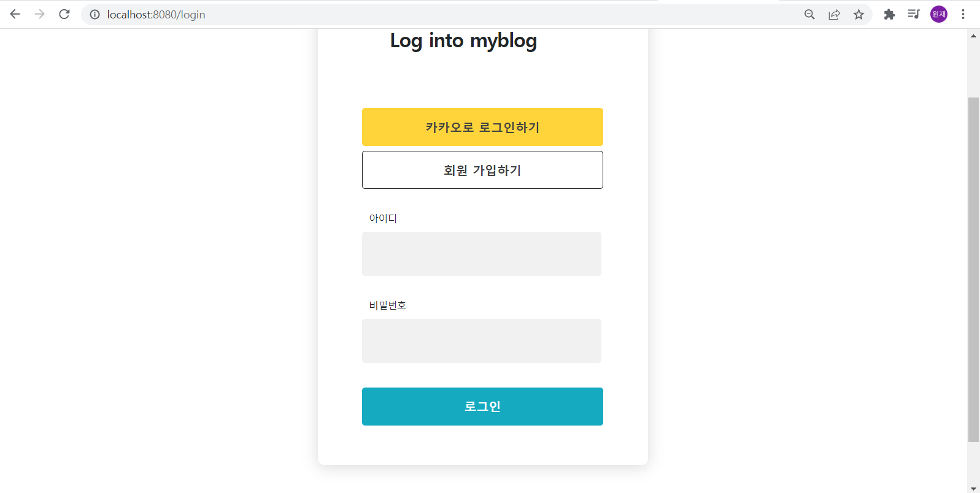Open the media controls icon in toolbar
The image size is (980, 493).
tap(914, 13)
